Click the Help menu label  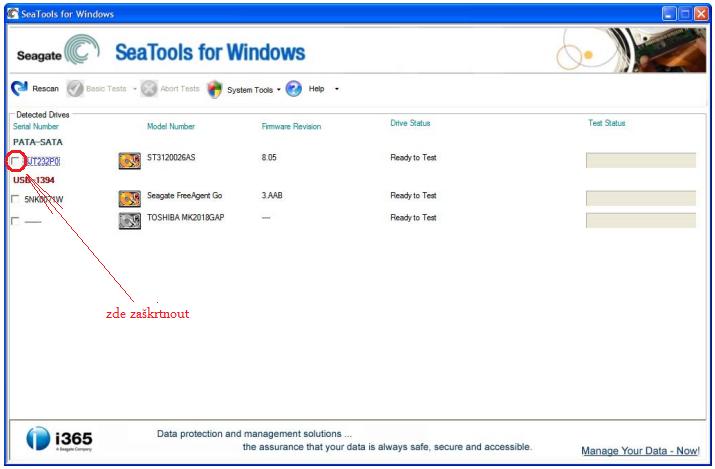tap(316, 88)
